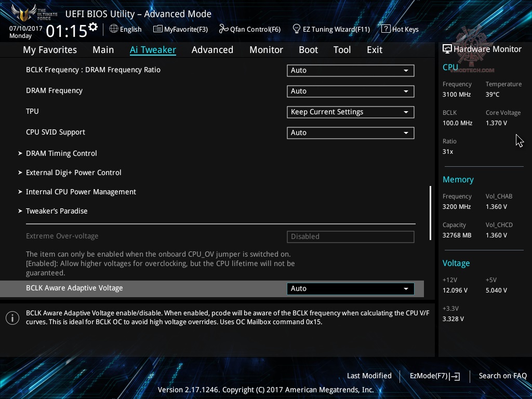
Task: Click the TPU setting label
Action: (x=32, y=111)
